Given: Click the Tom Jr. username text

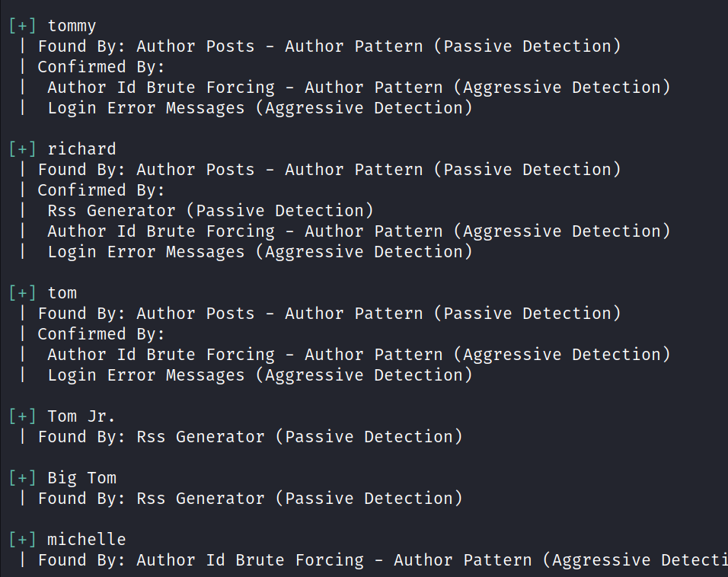Looking at the screenshot, I should tap(81, 416).
